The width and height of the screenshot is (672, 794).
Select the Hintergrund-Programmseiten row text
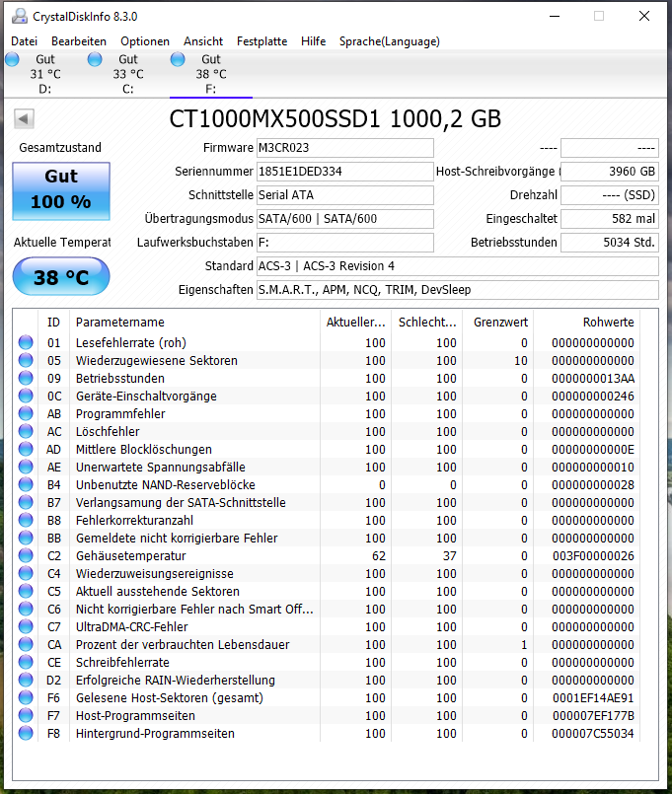coord(155,733)
